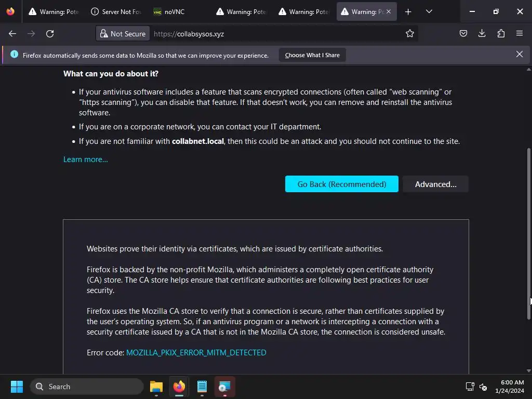The image size is (532, 399).
Task: Open the Firefox application menu
Action: pyautogui.click(x=520, y=34)
